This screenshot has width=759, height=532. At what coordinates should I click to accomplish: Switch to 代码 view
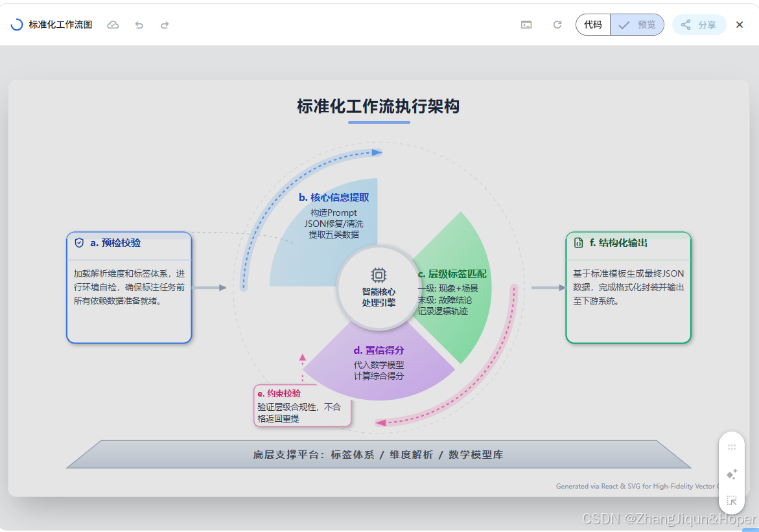point(592,25)
